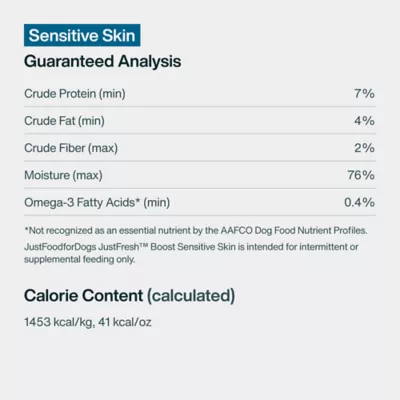Click the word Analysis in the heading

point(150,62)
